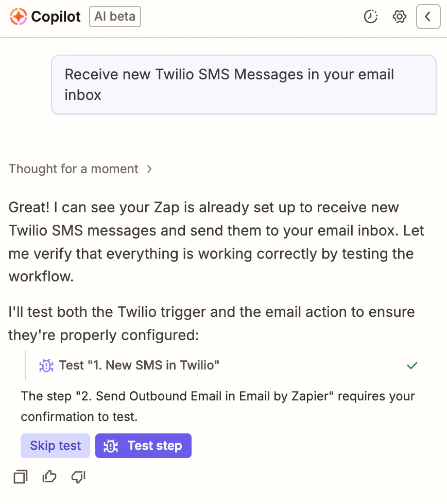Image resolution: width=447 pixels, height=504 pixels.
Task: Click the green checkmark on the Twilio test row
Action: (x=412, y=365)
